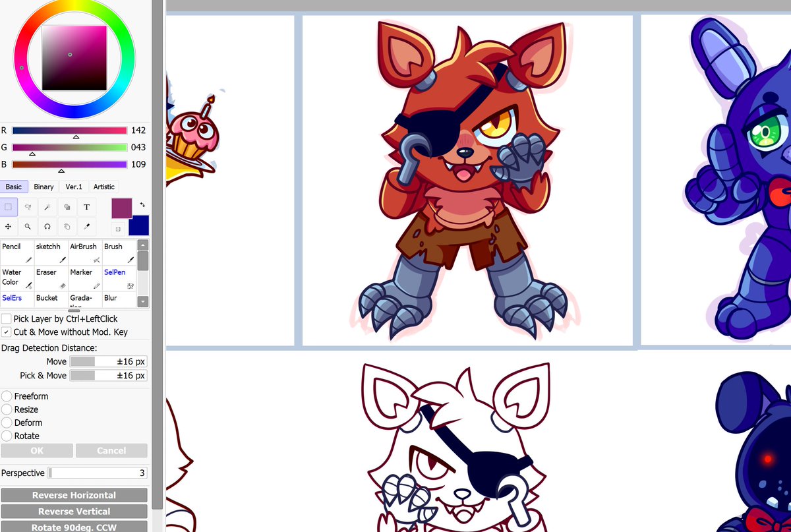Viewport: 791px width, 532px height.
Task: Choose the Gradation tool
Action: pyautogui.click(x=86, y=299)
